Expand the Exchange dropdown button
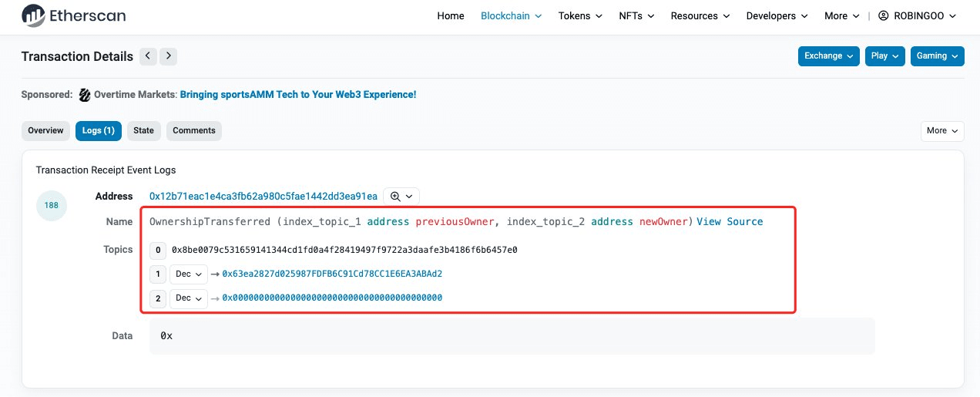The width and height of the screenshot is (980, 397). pos(829,56)
